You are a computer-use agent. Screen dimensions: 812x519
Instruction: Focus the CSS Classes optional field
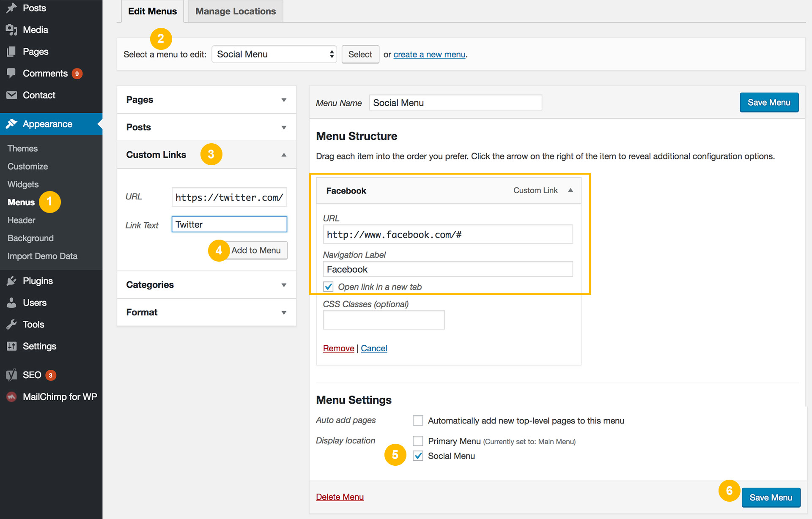(384, 320)
